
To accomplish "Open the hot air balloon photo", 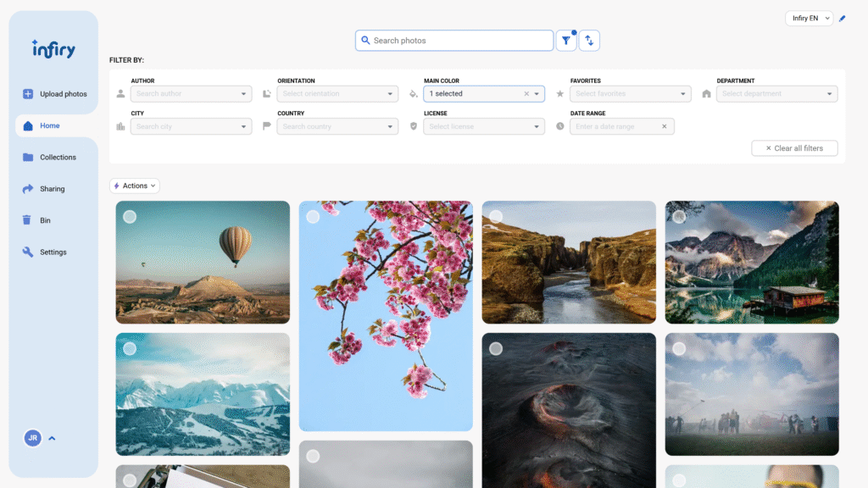I will (203, 263).
